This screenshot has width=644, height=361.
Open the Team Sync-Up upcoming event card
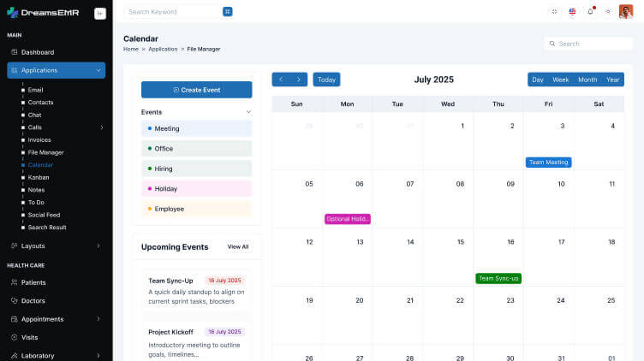(197, 291)
